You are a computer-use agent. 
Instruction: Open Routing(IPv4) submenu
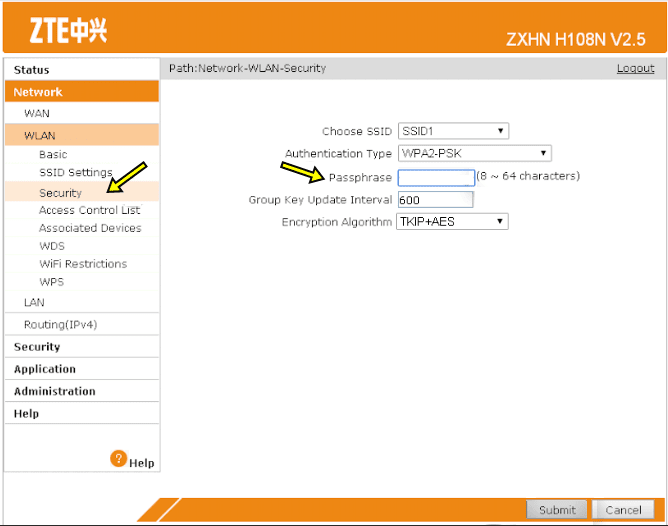coord(82,325)
